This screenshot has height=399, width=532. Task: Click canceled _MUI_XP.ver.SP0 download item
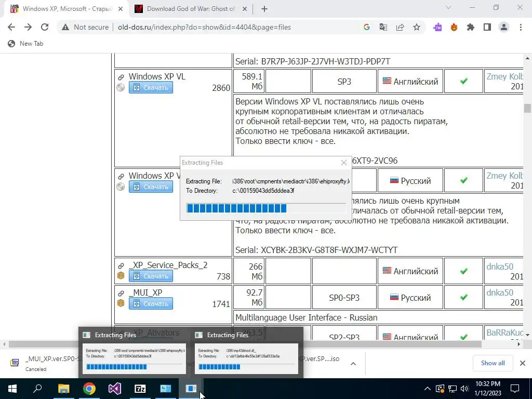click(x=44, y=363)
